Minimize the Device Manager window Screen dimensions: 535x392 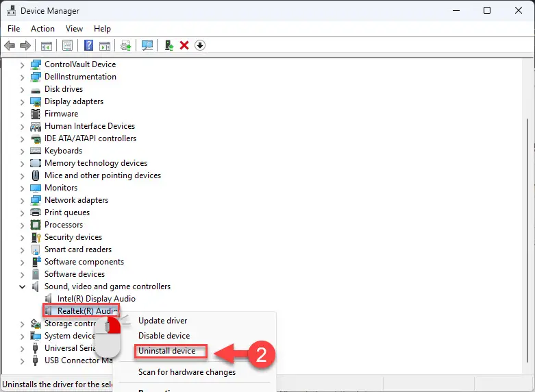click(456, 10)
